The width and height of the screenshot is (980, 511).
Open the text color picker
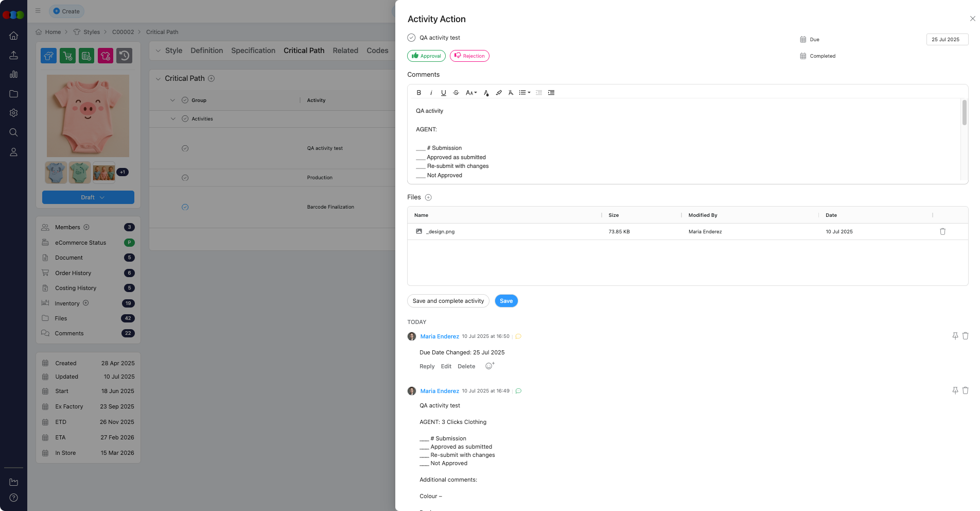pyautogui.click(x=486, y=93)
